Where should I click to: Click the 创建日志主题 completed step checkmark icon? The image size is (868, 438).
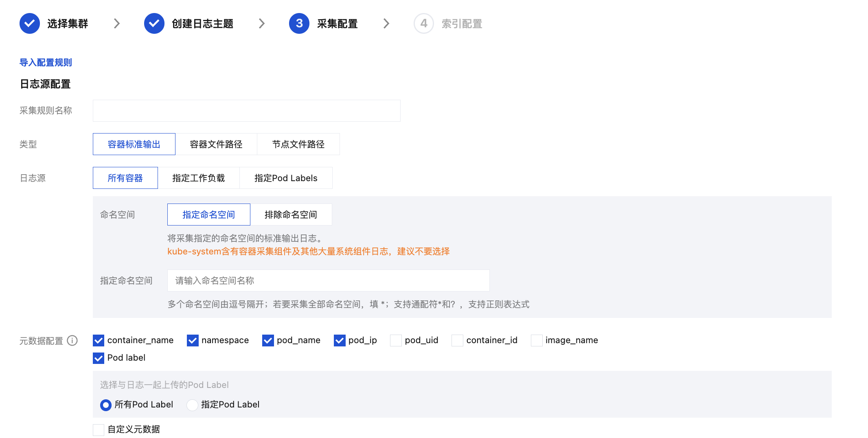click(x=154, y=24)
